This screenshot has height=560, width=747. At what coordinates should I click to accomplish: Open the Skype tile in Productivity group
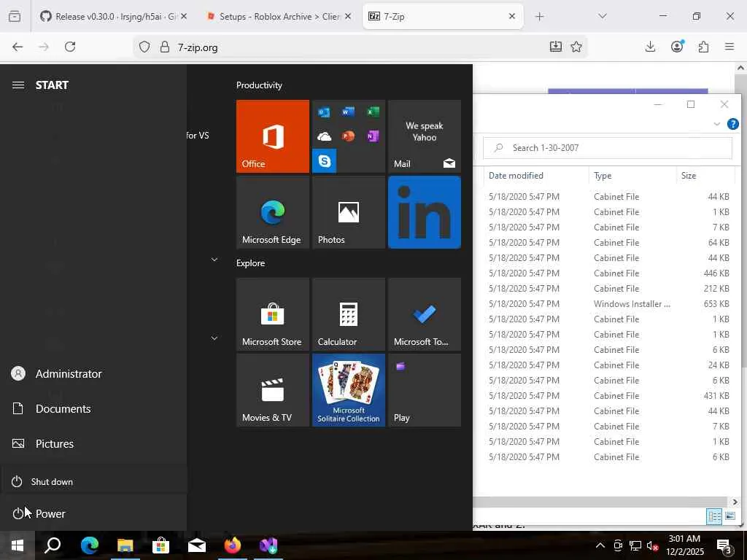pos(325,160)
